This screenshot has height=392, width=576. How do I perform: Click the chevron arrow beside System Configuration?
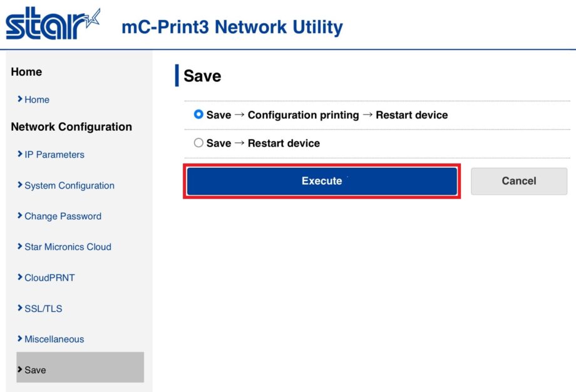tap(20, 185)
